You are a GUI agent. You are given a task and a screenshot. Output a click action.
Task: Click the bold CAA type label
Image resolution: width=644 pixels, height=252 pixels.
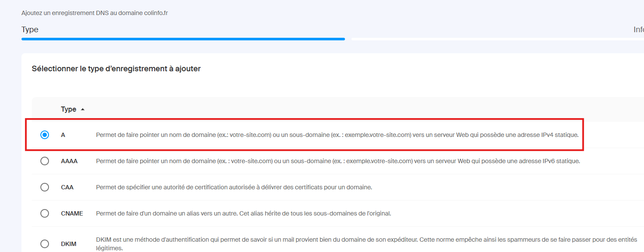click(x=67, y=188)
